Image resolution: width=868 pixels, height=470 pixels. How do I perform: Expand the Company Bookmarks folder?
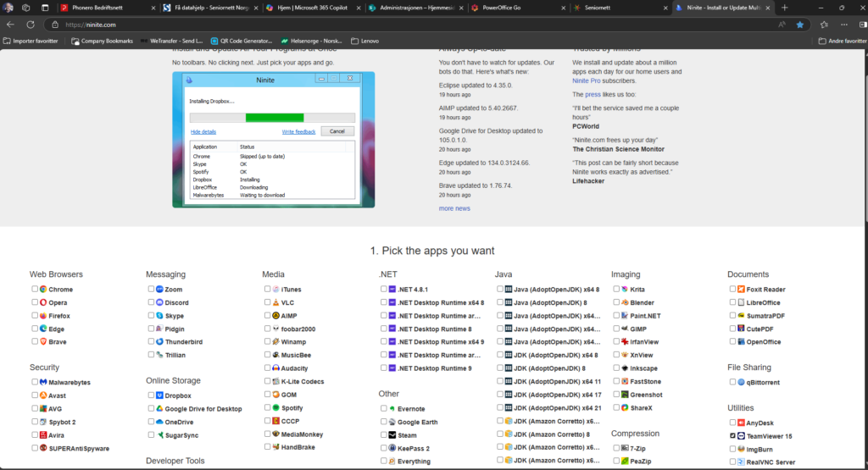[102, 41]
